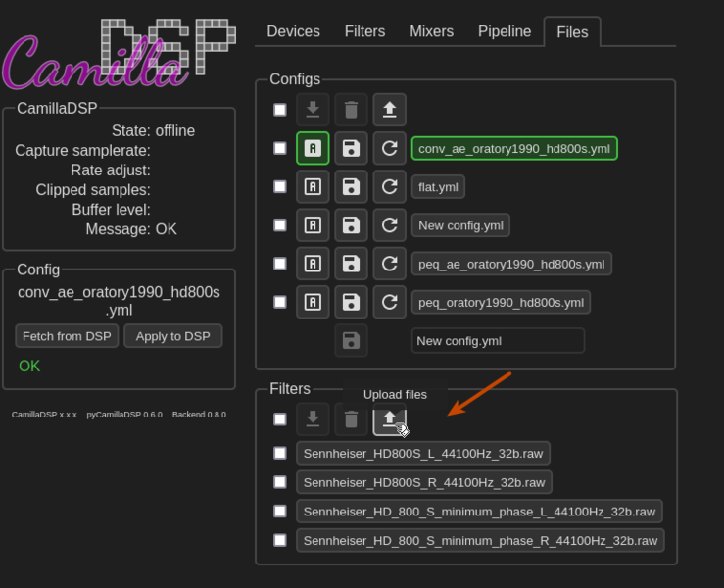Reload the flat.yml config
724x588 pixels.
[389, 186]
